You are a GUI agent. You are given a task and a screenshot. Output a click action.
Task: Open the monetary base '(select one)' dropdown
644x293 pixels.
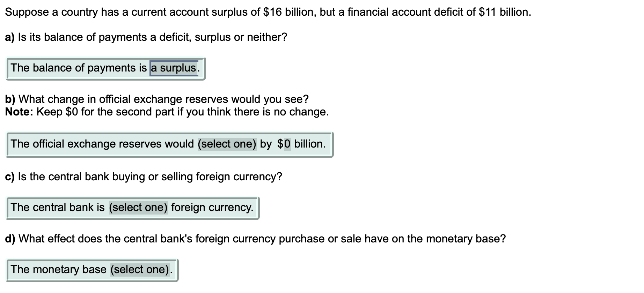click(x=140, y=269)
